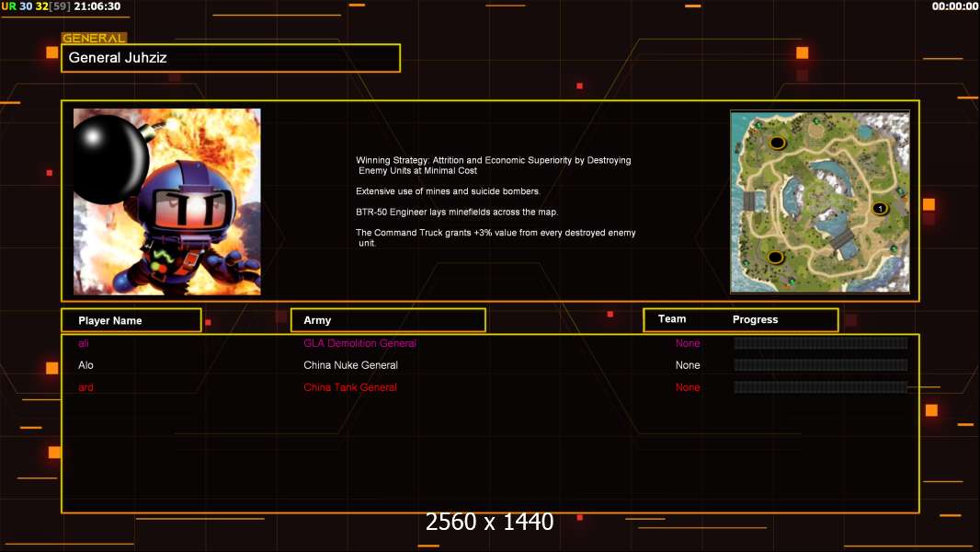Click the progress bar for player ard
Image resolution: width=980 pixels, height=552 pixels.
821,387
